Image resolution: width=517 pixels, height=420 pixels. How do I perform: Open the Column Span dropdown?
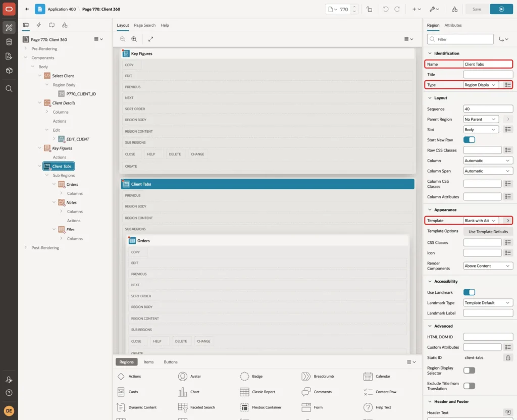pyautogui.click(x=488, y=171)
